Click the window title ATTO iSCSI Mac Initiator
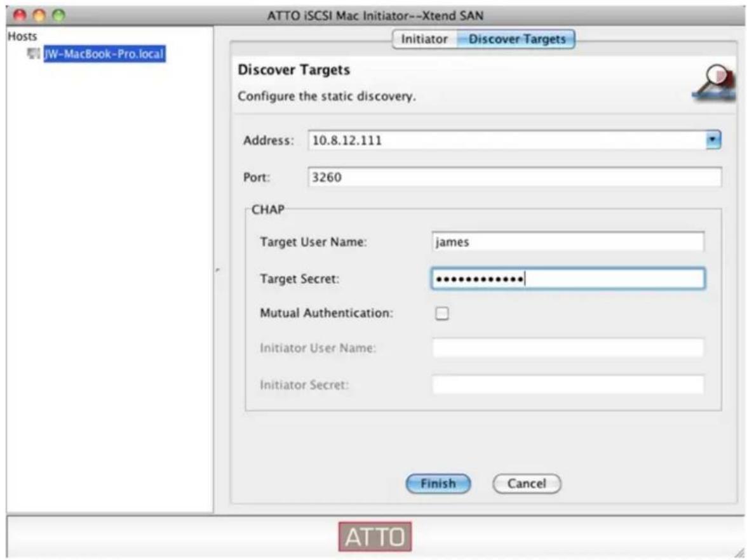Image resolution: width=747 pixels, height=560 pixels. (x=375, y=16)
